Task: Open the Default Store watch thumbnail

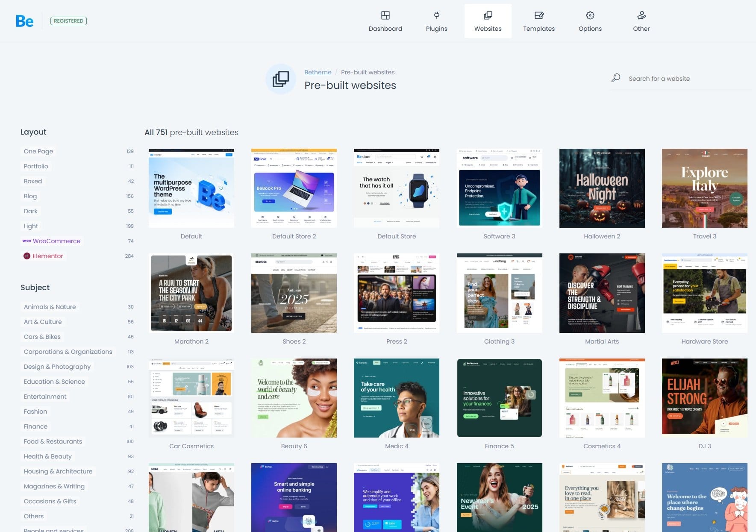Action: (397, 188)
